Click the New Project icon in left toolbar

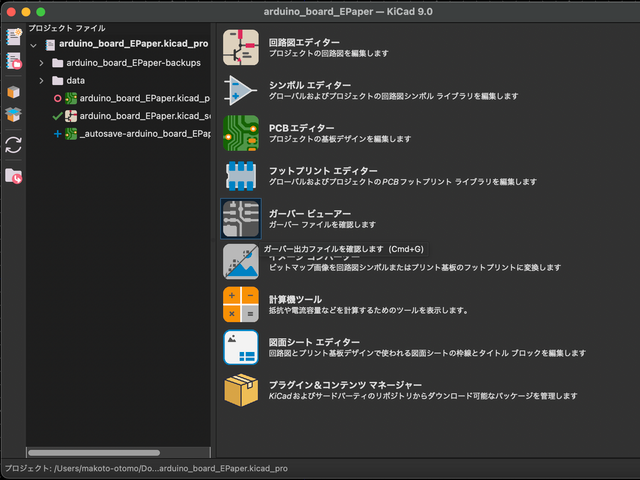(x=13, y=37)
